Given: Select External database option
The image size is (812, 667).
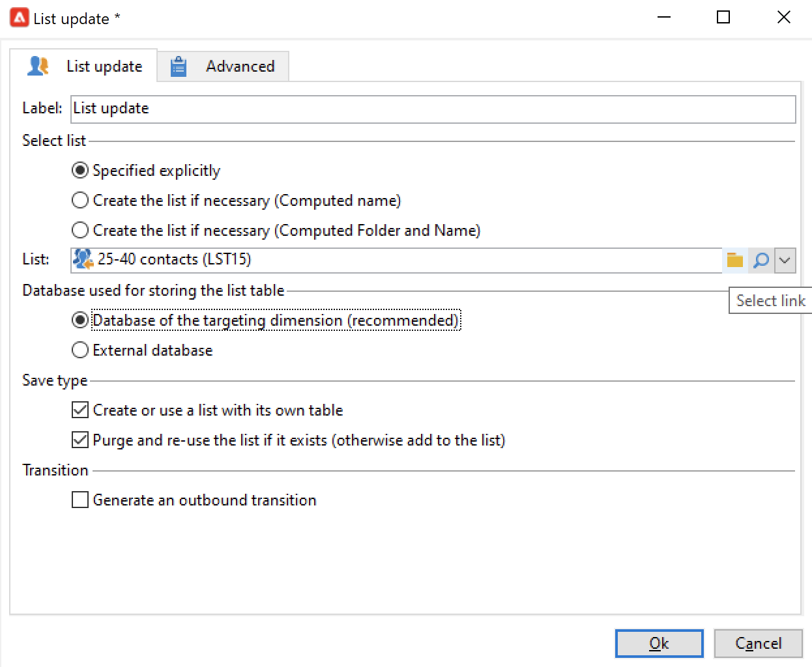Looking at the screenshot, I should pos(80,350).
